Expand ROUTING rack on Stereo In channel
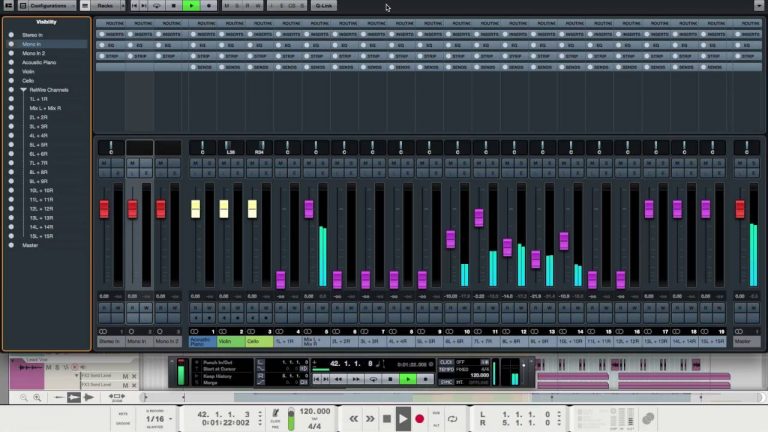The image size is (768, 432). coord(111,23)
